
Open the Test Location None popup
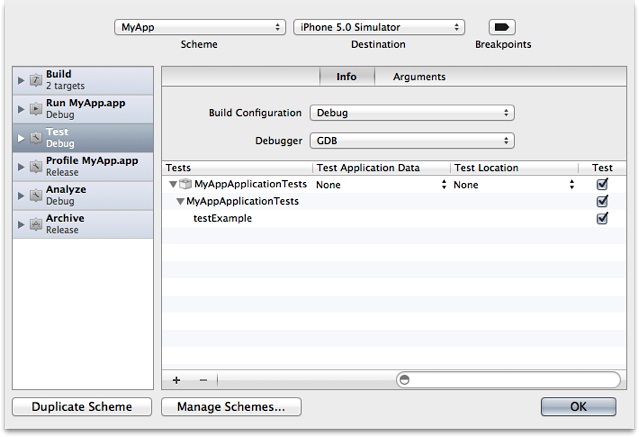coord(514,185)
